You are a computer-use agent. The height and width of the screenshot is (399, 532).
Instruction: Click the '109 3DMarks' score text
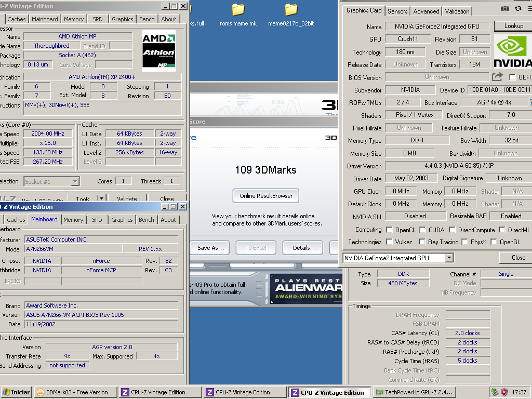coord(265,170)
